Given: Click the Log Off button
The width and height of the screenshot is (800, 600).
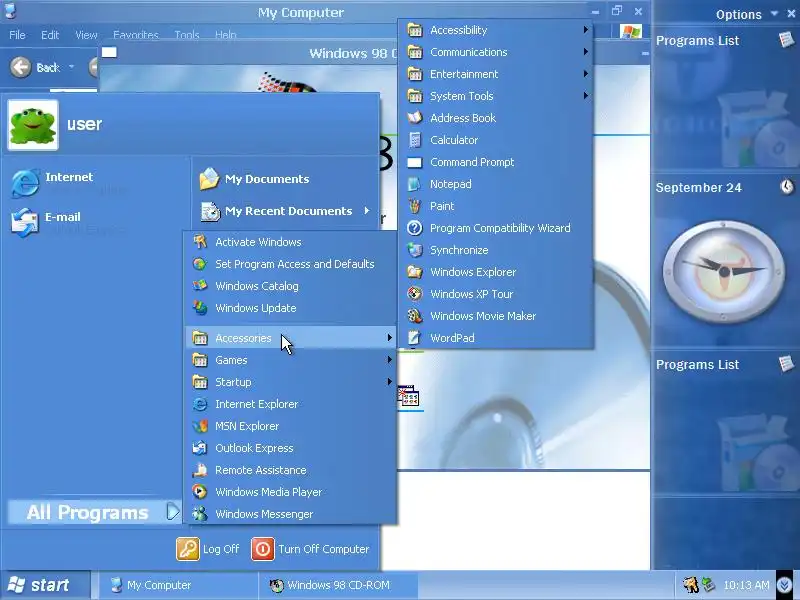Looking at the screenshot, I should (x=208, y=549).
